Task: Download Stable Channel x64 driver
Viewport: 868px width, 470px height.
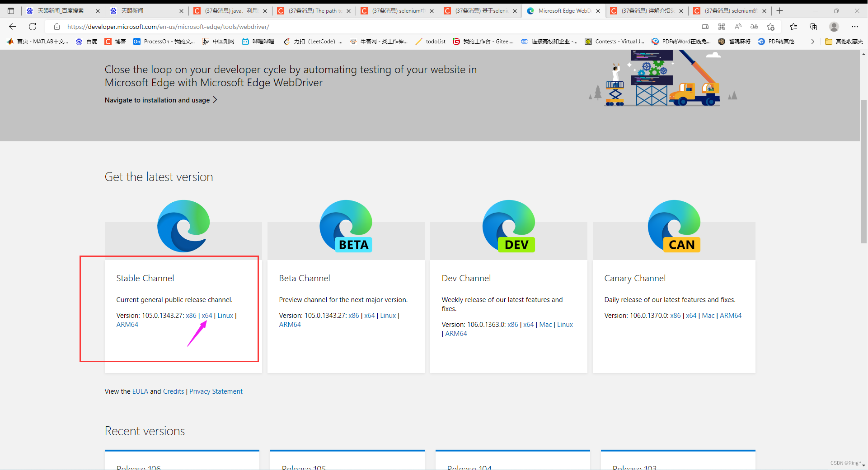Action: tap(207, 316)
